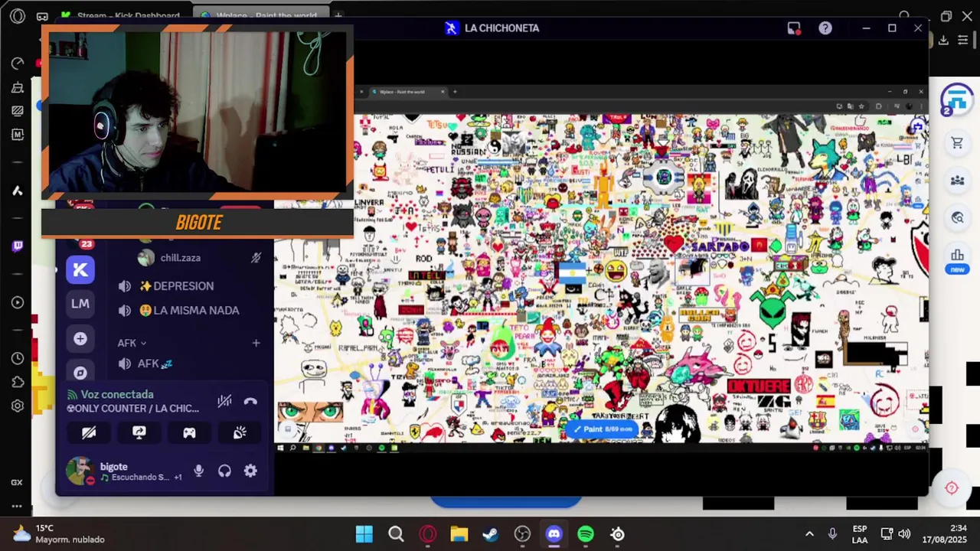Open the shopping cart icon on page
This screenshot has height=551, width=980.
tap(957, 143)
